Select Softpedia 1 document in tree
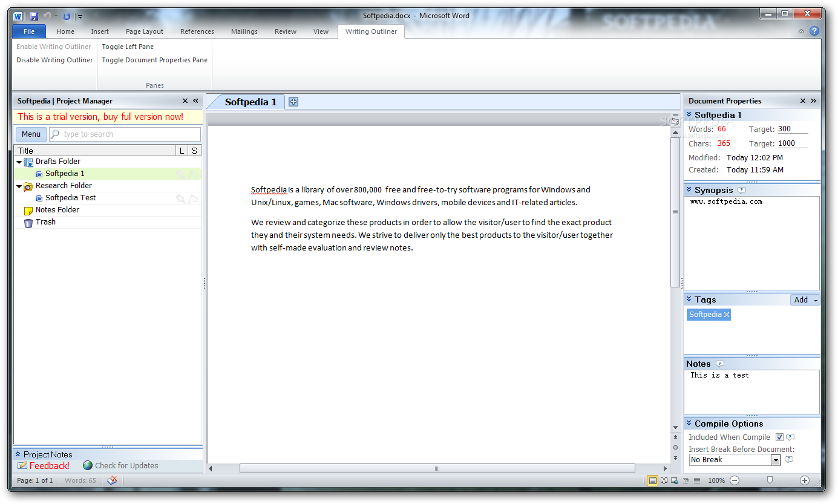Screen dimensions: 838x504 pyautogui.click(x=65, y=174)
